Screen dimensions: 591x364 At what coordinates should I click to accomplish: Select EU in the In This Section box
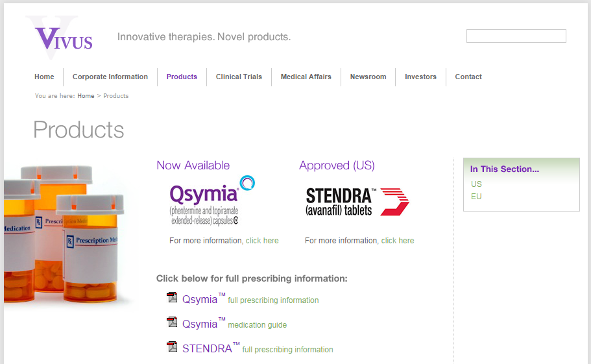(x=476, y=197)
